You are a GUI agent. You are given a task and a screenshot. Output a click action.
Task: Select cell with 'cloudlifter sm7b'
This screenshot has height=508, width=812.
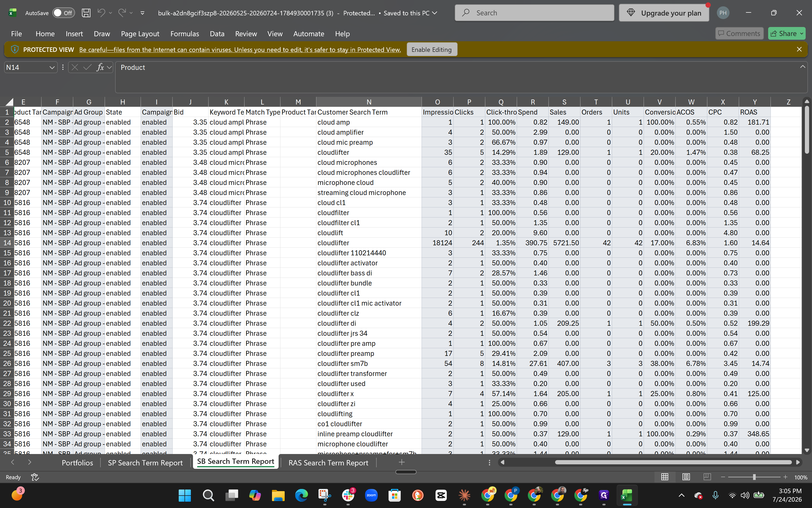click(369, 364)
